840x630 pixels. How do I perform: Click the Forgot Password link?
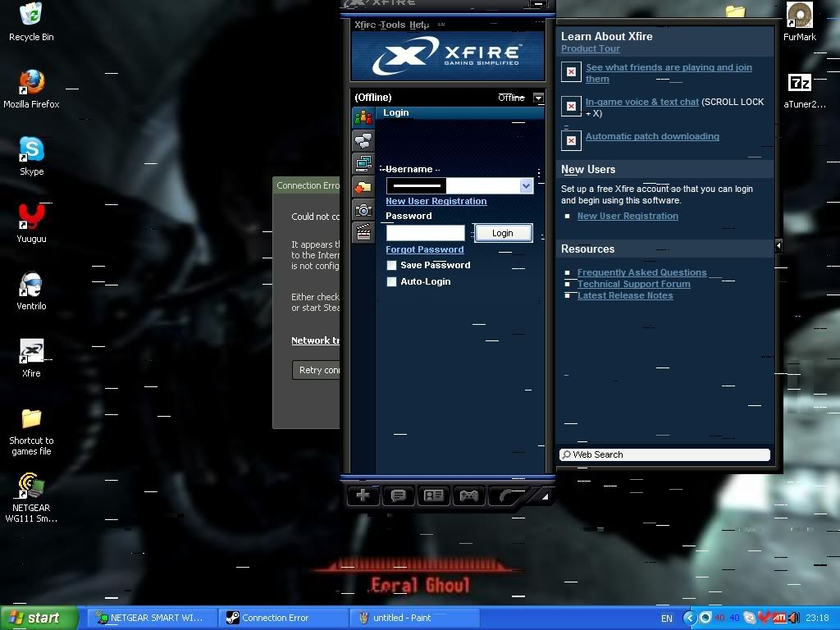[424, 249]
